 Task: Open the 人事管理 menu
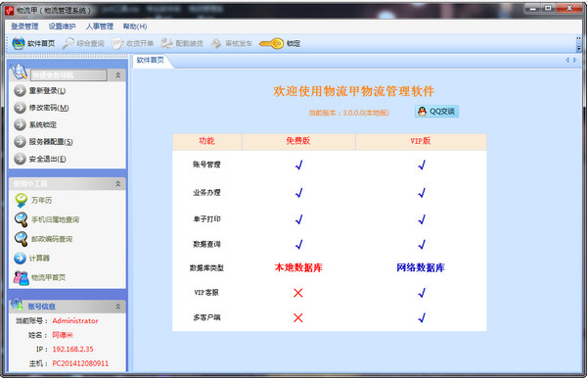click(x=100, y=26)
